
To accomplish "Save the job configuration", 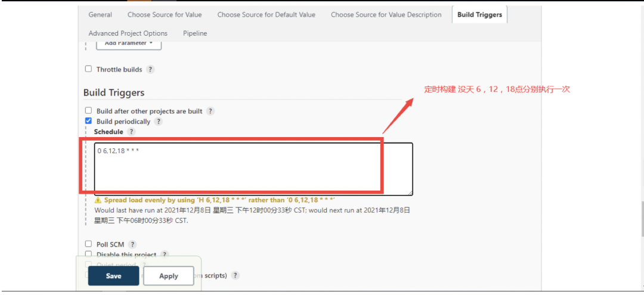I will tap(113, 276).
